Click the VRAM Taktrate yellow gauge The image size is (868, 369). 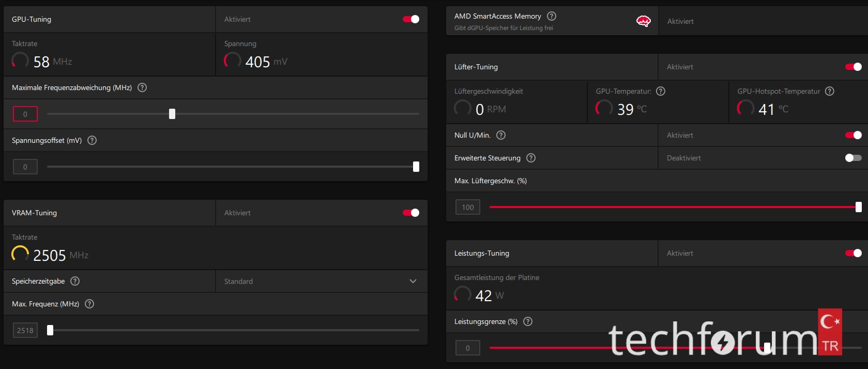(x=20, y=254)
